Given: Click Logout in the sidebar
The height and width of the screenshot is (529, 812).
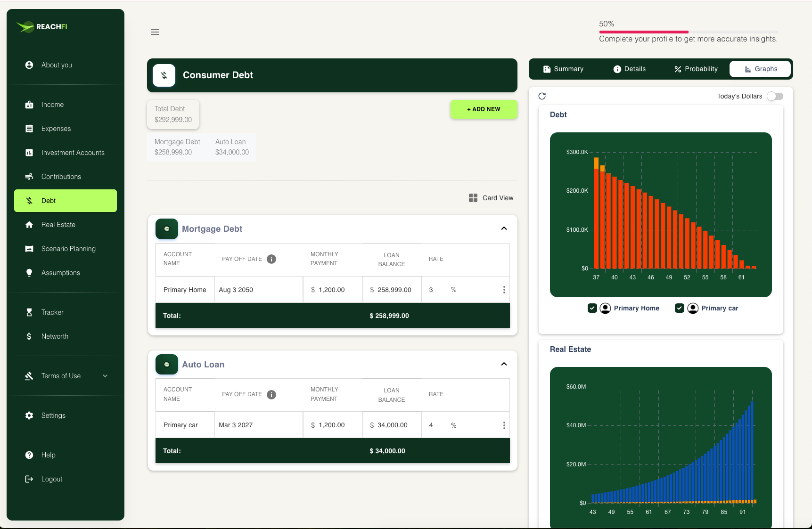Looking at the screenshot, I should pyautogui.click(x=51, y=479).
